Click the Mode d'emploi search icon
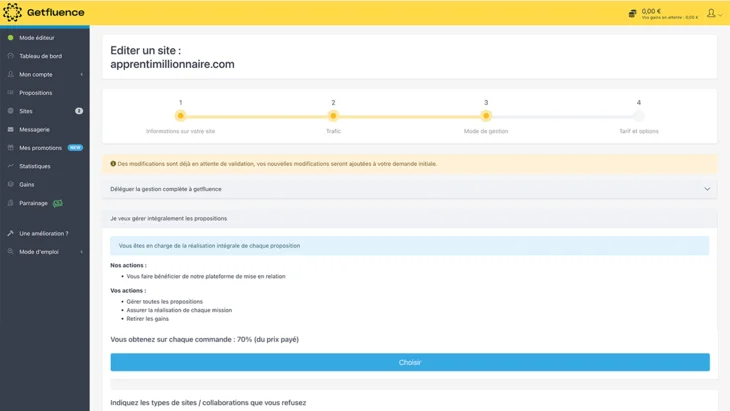 click(x=11, y=251)
